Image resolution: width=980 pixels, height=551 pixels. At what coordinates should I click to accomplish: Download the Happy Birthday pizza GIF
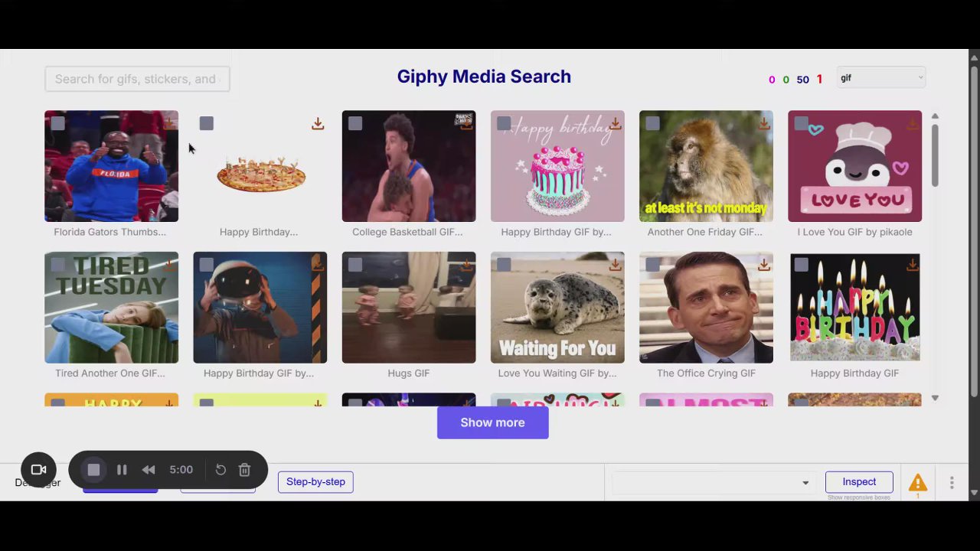point(318,124)
